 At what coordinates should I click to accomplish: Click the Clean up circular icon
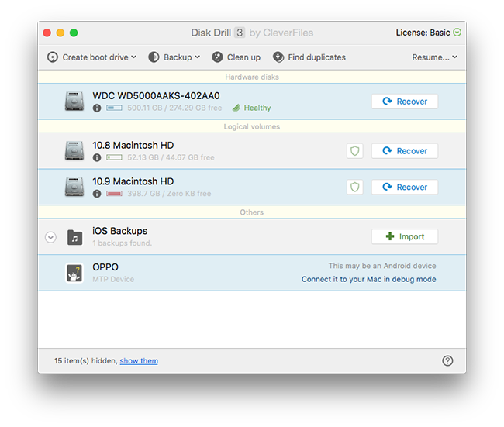tap(217, 57)
